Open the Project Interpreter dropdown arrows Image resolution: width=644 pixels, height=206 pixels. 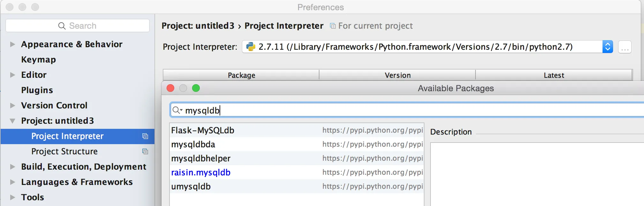[607, 47]
